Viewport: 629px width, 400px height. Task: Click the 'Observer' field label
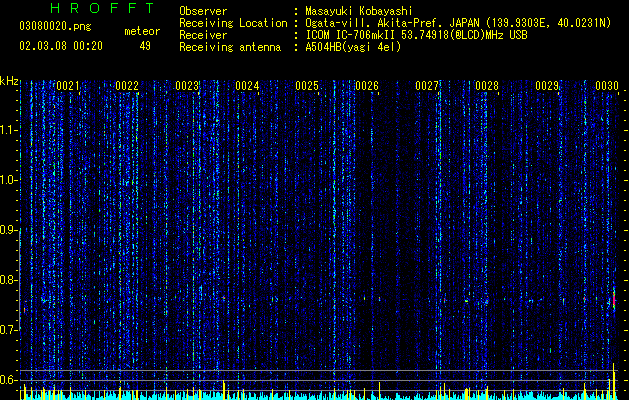pyautogui.click(x=203, y=11)
